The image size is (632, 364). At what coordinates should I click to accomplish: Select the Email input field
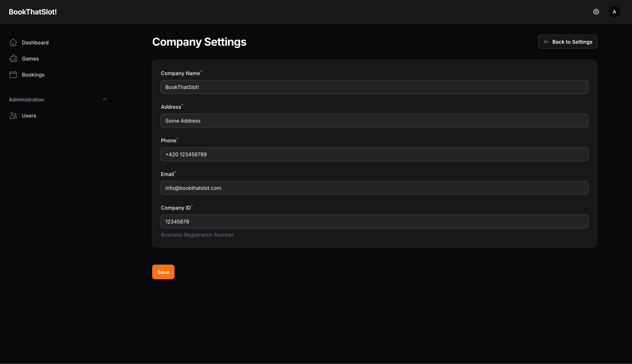(374, 187)
